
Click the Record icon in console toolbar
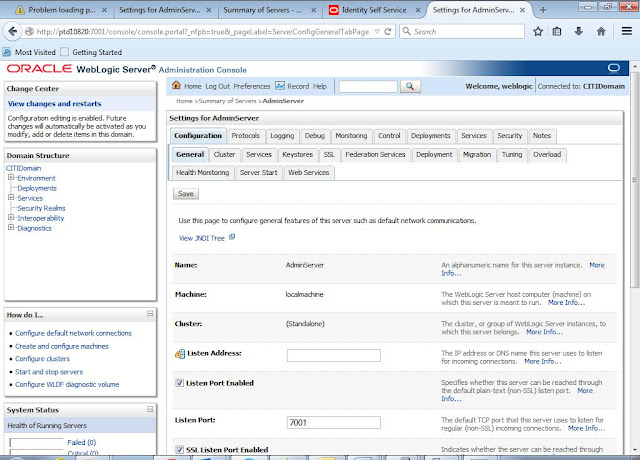[280, 86]
